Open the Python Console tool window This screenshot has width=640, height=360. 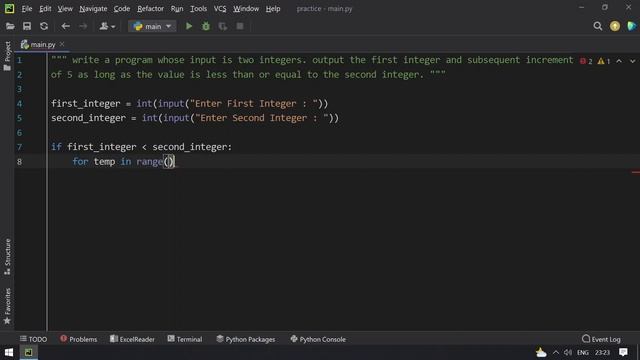[x=318, y=339]
